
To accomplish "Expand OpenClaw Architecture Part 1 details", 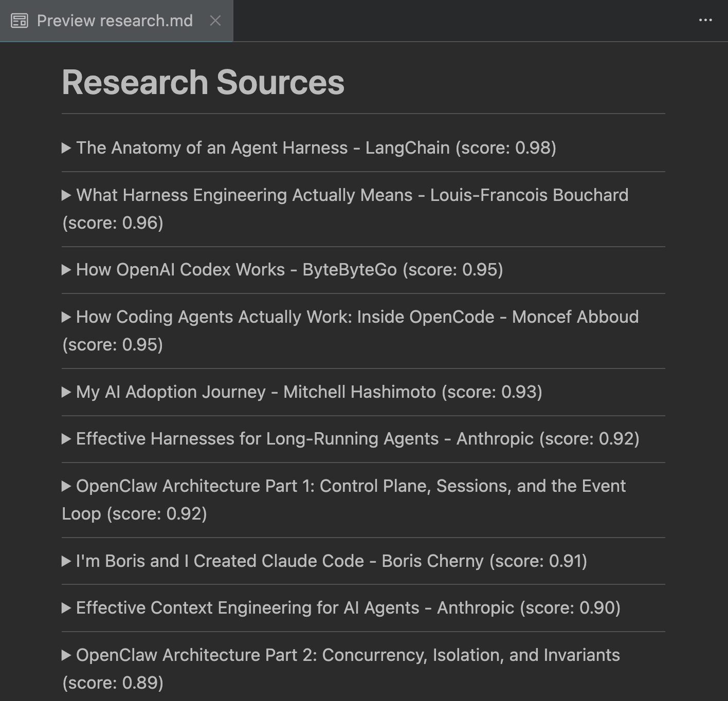I will tap(66, 486).
